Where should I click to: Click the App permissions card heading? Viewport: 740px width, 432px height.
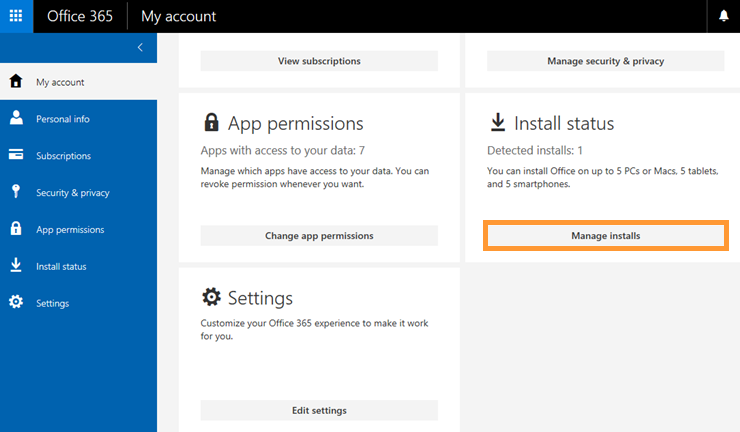click(x=295, y=124)
